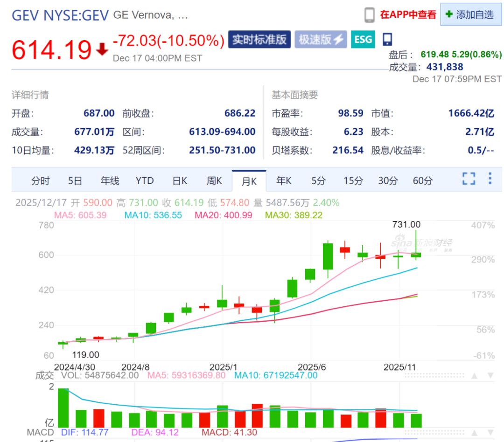
Task: Open the ESG badge
Action: [363, 40]
